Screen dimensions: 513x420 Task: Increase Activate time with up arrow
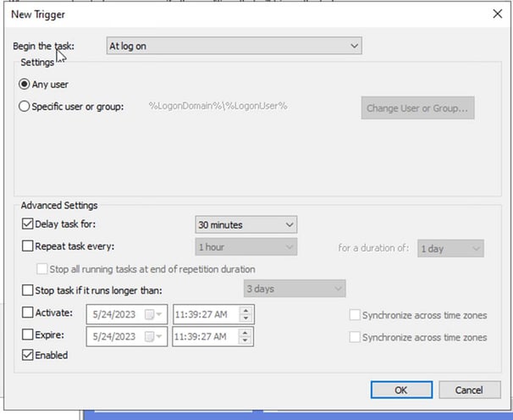pos(245,310)
